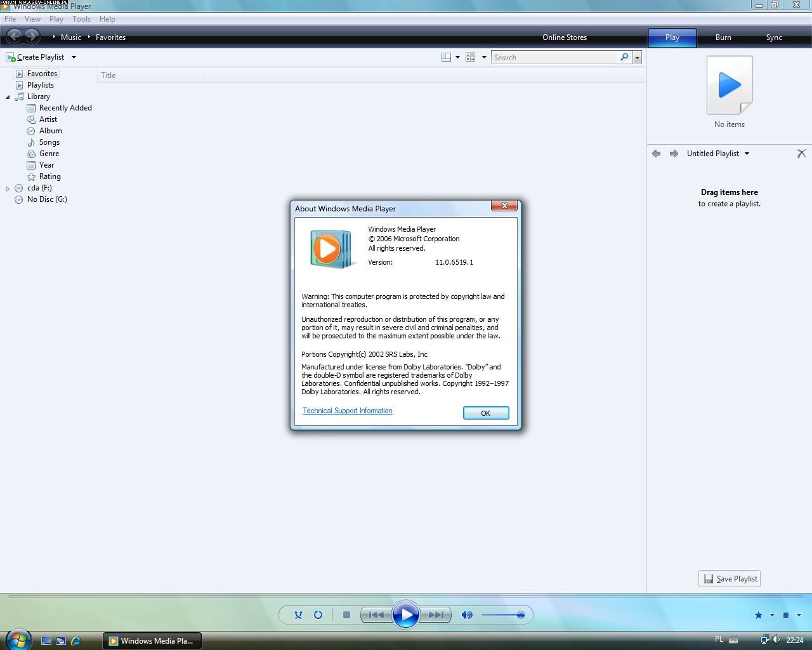Click the search magnifier icon
The height and width of the screenshot is (650, 812).
pyautogui.click(x=624, y=57)
